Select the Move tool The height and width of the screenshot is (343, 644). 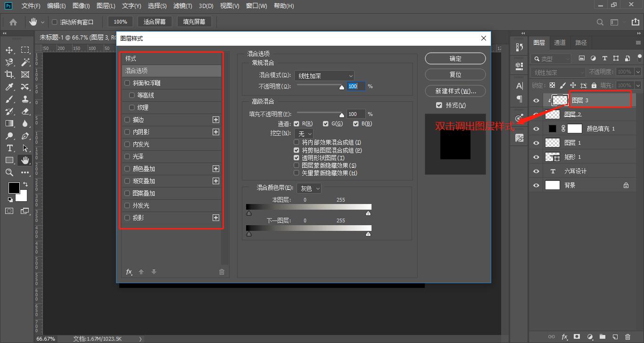click(x=9, y=50)
